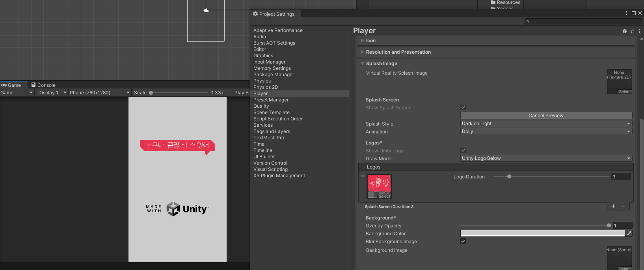This screenshot has height=270, width=644.
Task: Add a new logo with plus button
Action: click(613, 206)
